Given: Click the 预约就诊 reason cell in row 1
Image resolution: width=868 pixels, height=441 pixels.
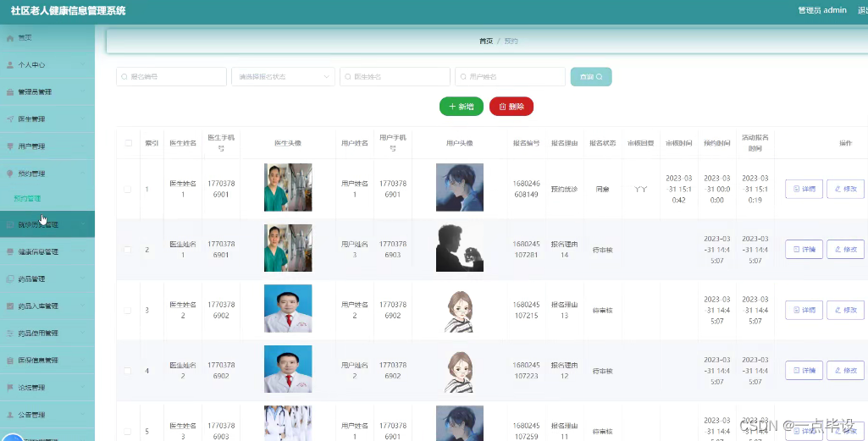Looking at the screenshot, I should tap(564, 190).
